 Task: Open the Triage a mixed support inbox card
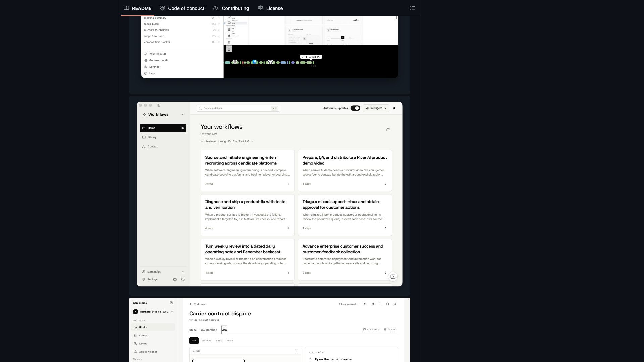[x=345, y=215]
